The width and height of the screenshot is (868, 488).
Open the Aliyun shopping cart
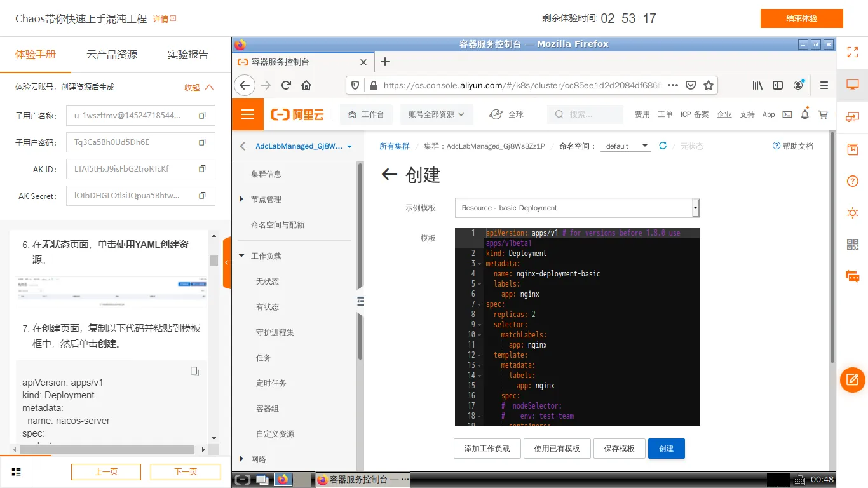(x=823, y=114)
